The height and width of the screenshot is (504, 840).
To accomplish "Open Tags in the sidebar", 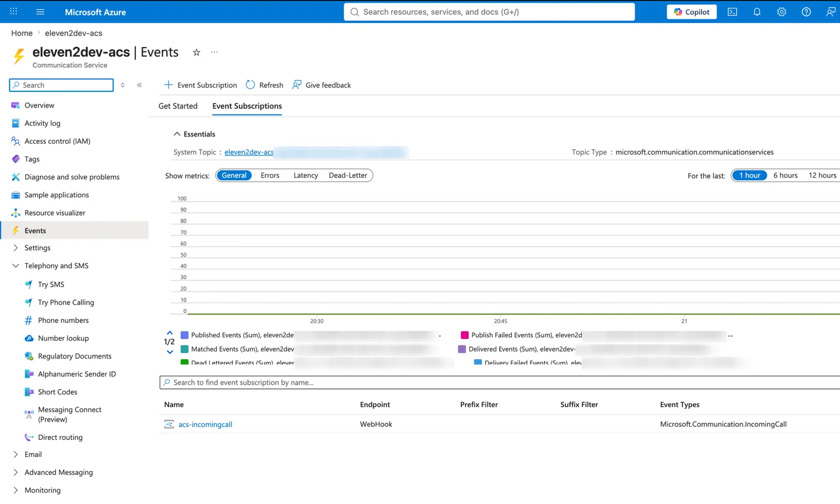I will [x=32, y=159].
